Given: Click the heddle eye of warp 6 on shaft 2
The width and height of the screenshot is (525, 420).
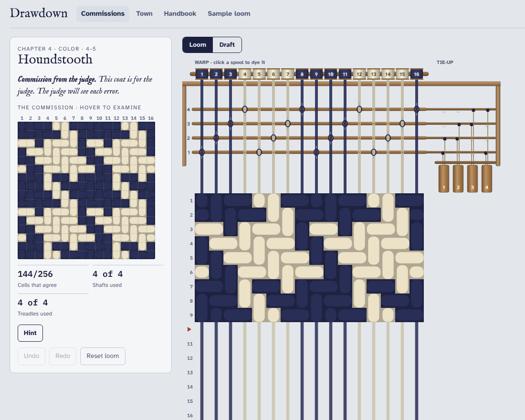Looking at the screenshot, I should click(273, 138).
